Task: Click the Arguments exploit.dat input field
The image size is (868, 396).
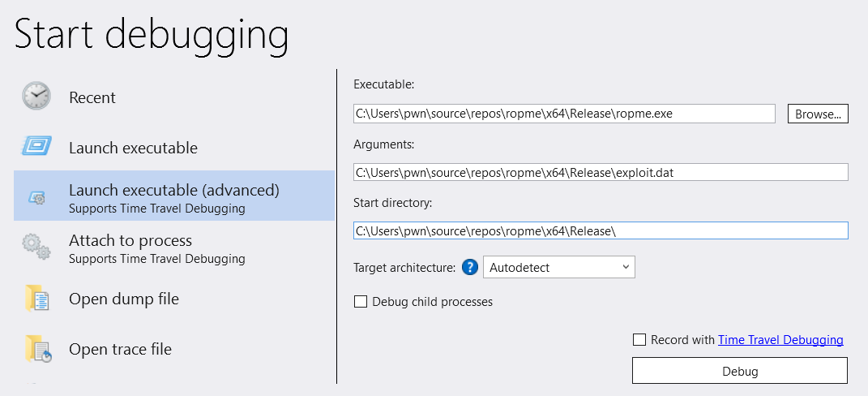Action: [601, 172]
